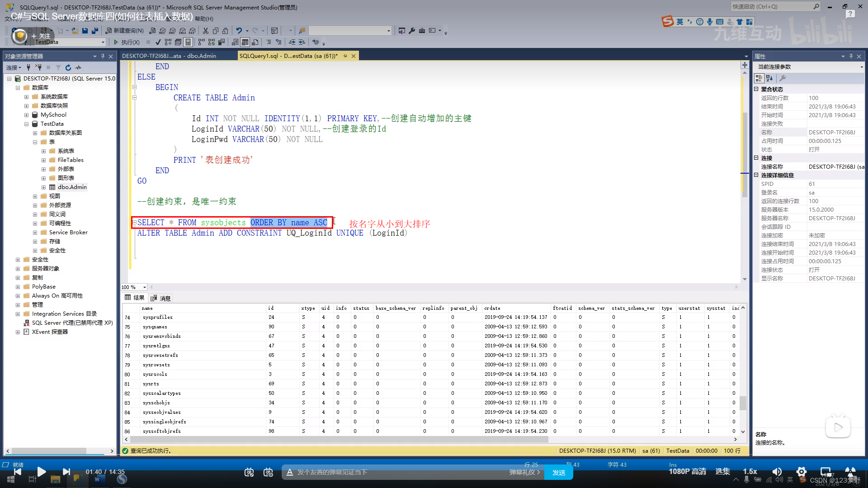Click the video play button
Viewport: 868px width, 488px height.
[41, 472]
